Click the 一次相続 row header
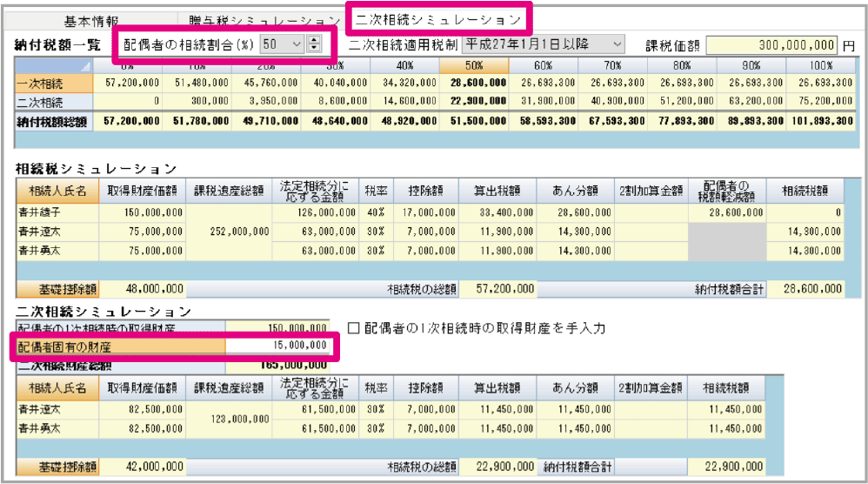The image size is (868, 484). coord(53,83)
